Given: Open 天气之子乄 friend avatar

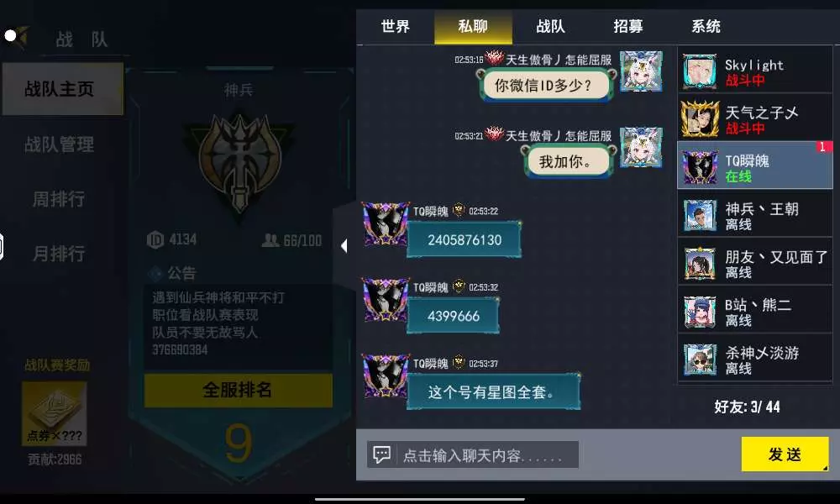Looking at the screenshot, I should (699, 119).
